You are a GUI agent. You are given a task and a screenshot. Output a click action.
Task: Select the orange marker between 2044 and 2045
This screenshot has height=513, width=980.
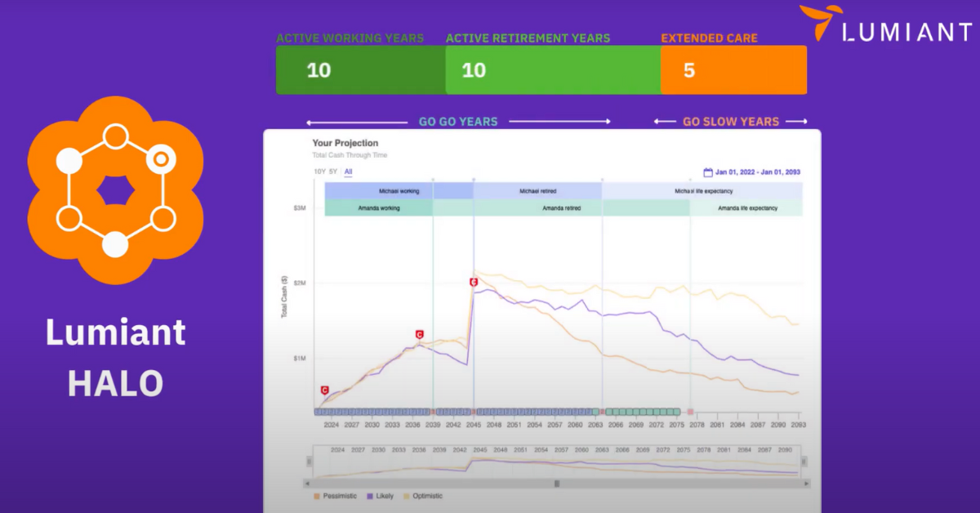pyautogui.click(x=474, y=410)
